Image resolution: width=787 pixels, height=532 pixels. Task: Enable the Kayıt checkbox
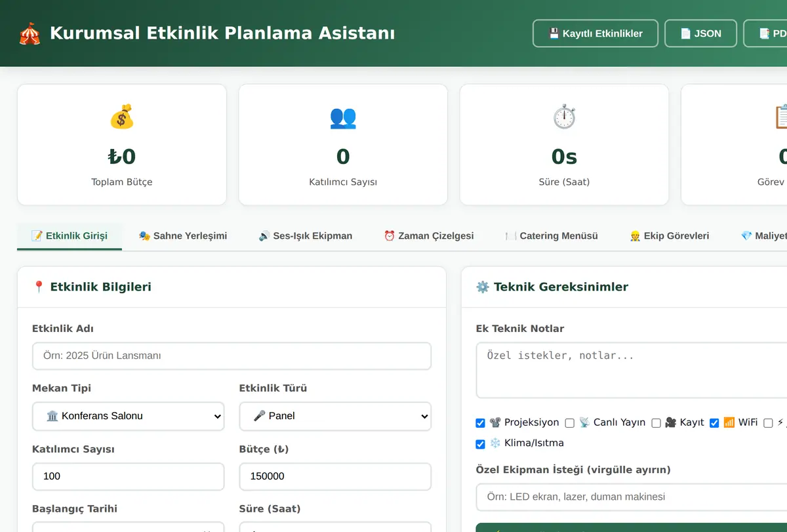[656, 423]
